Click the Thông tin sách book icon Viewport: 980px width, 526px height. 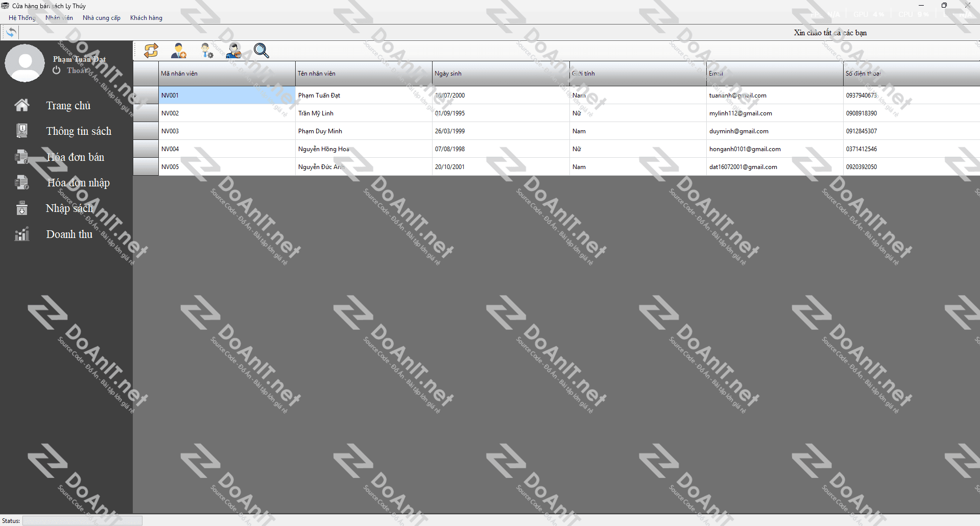(x=22, y=131)
